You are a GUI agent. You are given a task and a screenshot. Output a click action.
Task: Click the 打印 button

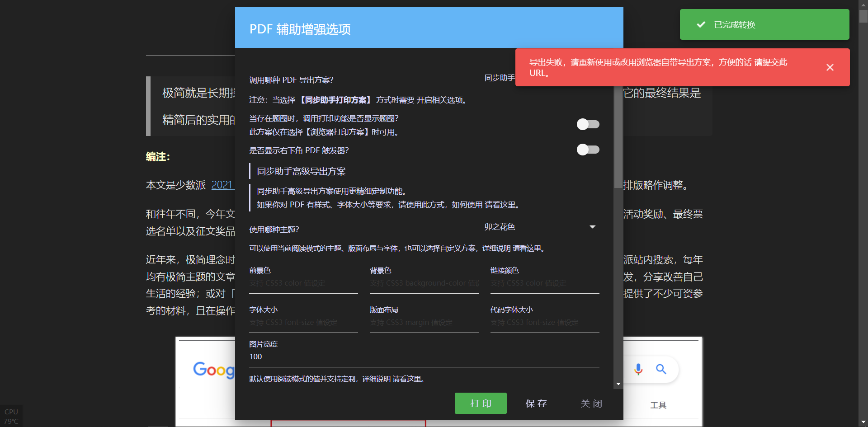click(481, 403)
